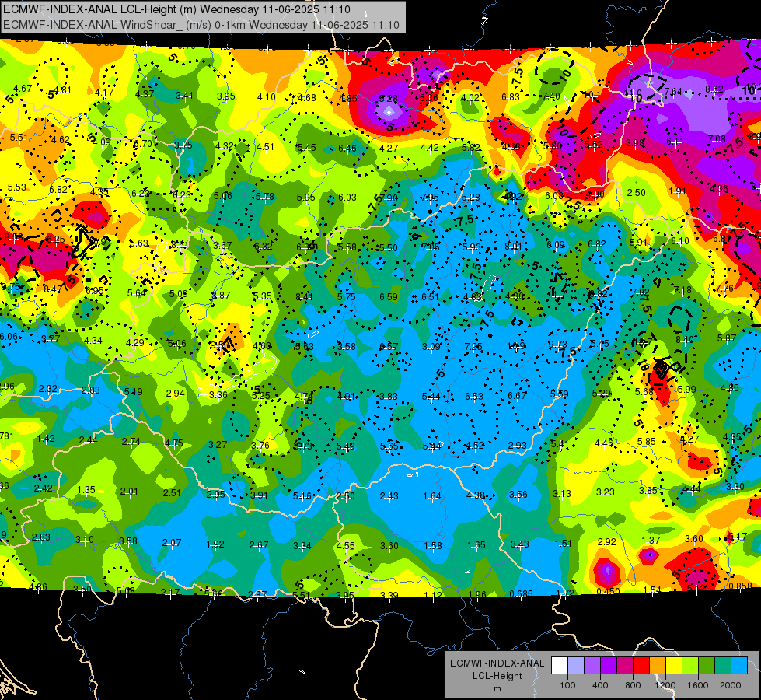Click the map value 4.51
761x700 pixels.
click(265, 147)
